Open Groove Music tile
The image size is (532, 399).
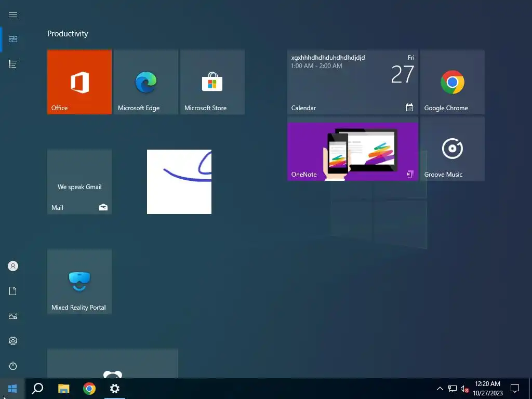click(453, 149)
